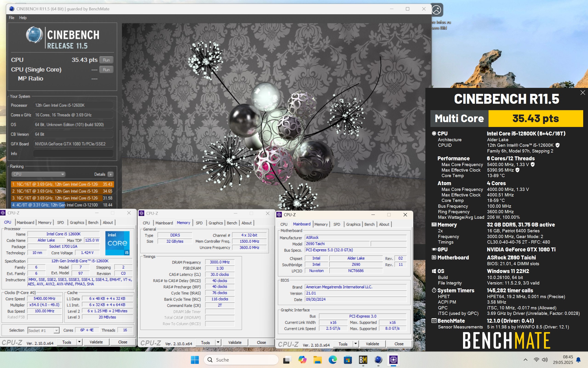Select the i3-12100 ranking entry
Viewport: 588px width, 368px height.
coord(62,205)
